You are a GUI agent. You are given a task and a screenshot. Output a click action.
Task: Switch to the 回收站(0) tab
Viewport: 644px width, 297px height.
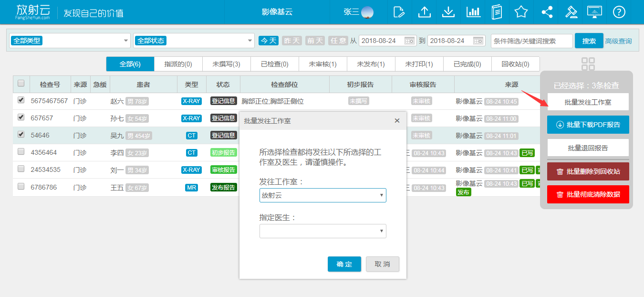(515, 64)
